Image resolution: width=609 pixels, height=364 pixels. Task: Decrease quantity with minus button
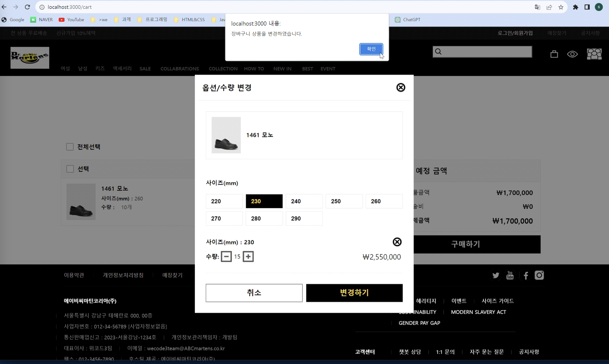pos(226,257)
